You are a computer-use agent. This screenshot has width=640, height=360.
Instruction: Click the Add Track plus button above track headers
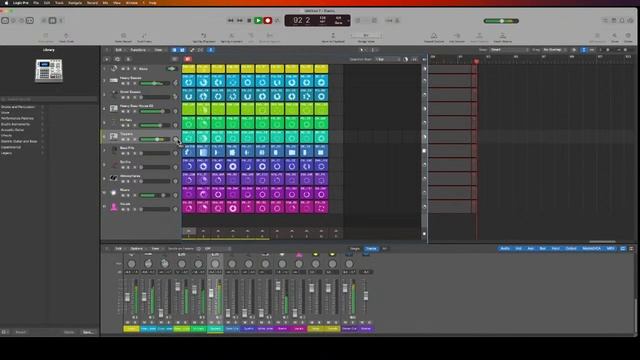point(107,59)
